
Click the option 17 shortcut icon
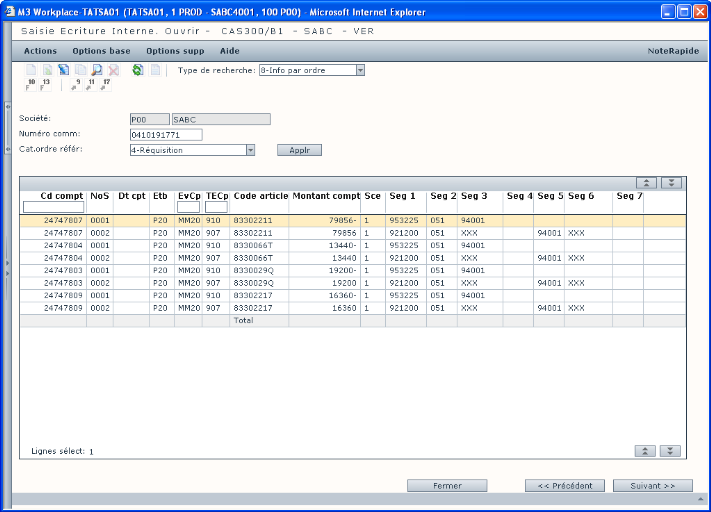[x=105, y=85]
